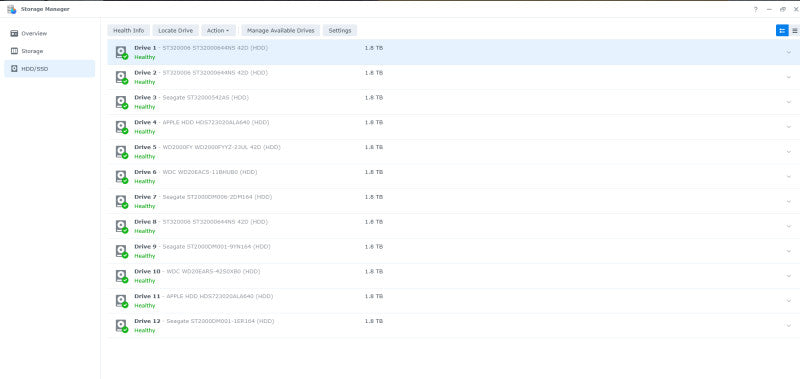800x379 pixels.
Task: Click the Drive 9 disk icon
Action: click(x=121, y=251)
